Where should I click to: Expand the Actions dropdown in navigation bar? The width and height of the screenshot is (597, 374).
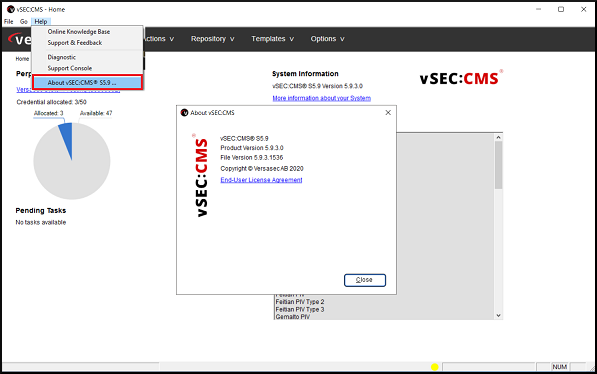[x=159, y=39]
